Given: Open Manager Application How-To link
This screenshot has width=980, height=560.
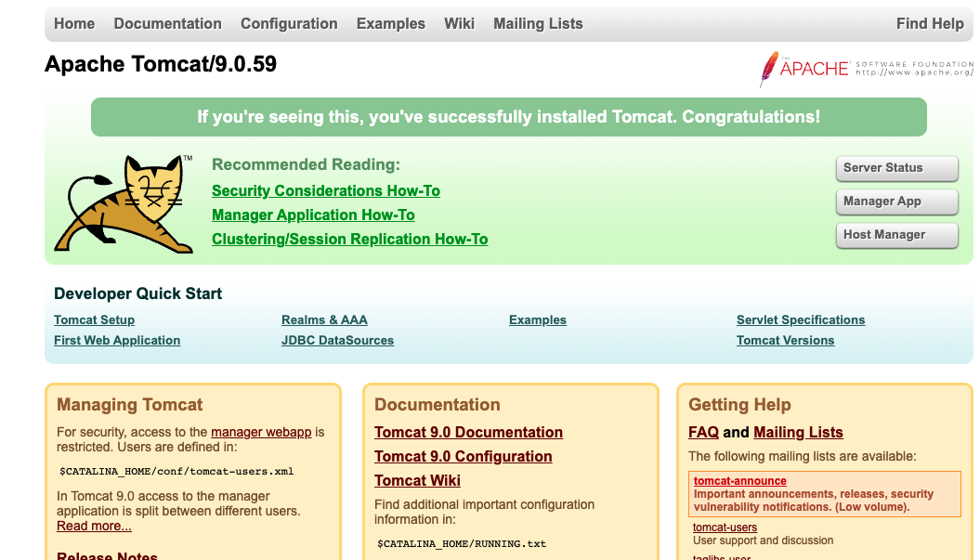Looking at the screenshot, I should coord(313,215).
